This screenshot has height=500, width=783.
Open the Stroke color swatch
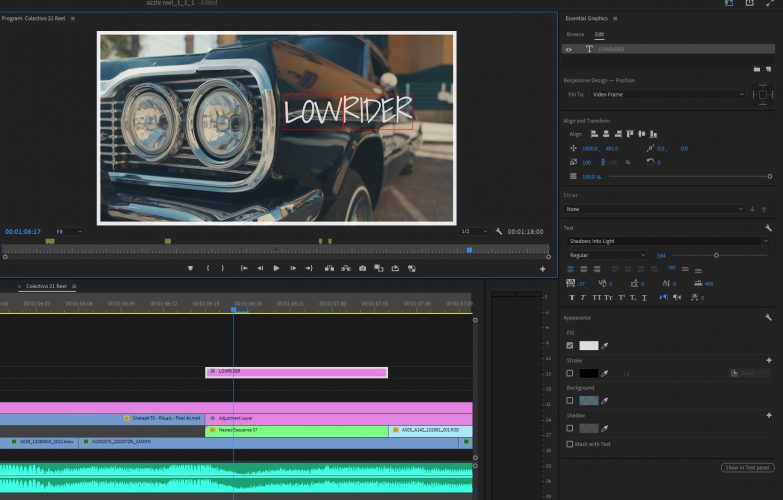(x=588, y=373)
